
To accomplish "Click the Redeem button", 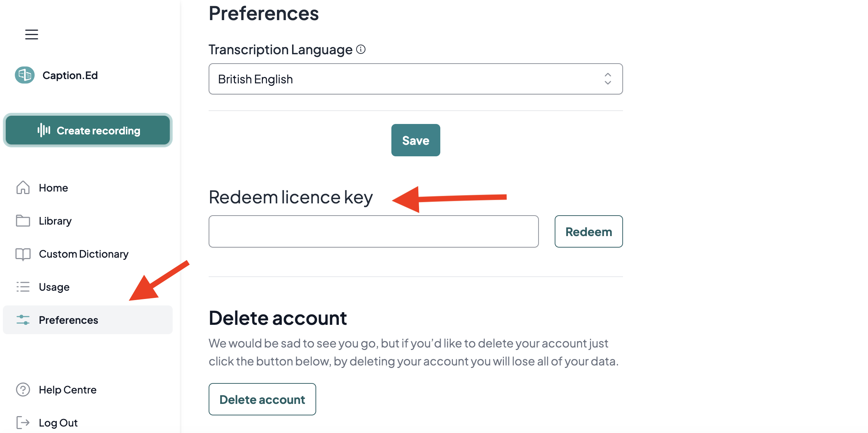I will pyautogui.click(x=588, y=231).
